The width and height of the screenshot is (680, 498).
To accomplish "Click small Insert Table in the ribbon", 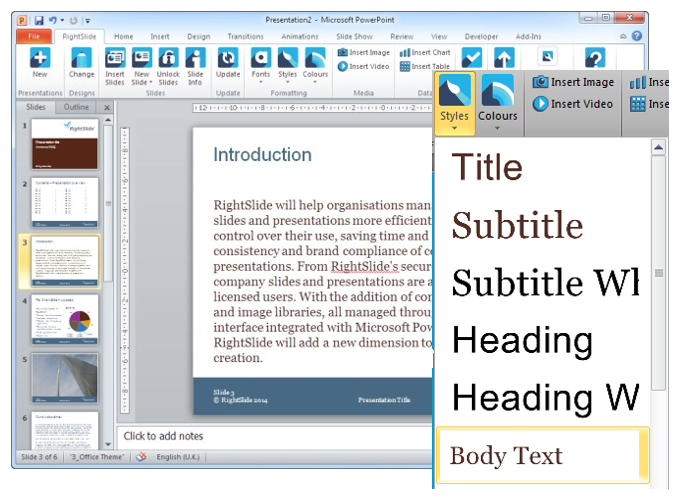I will pyautogui.click(x=425, y=66).
